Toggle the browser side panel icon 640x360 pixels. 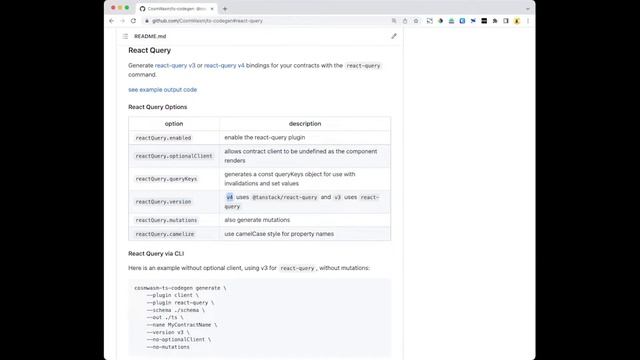pyautogui.click(x=506, y=21)
